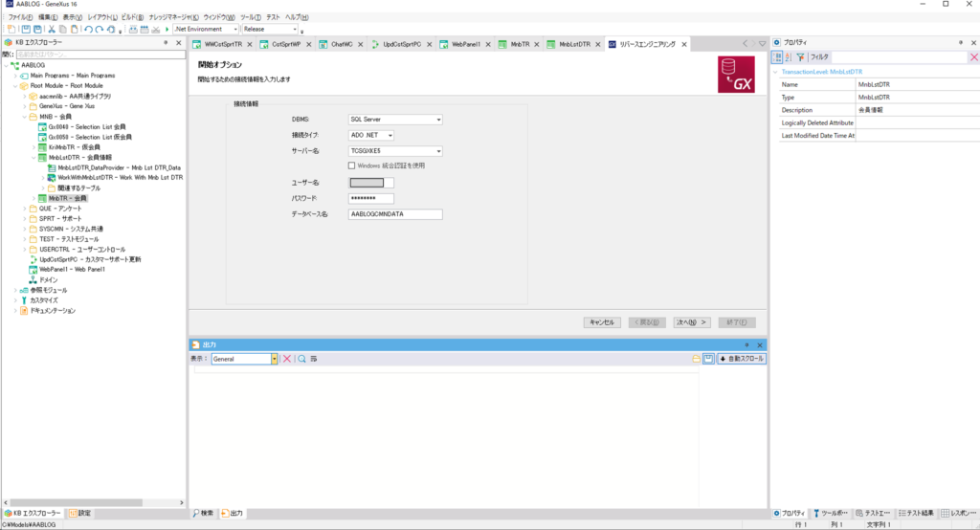Viewport: 980px width, 530px height.
Task: Click the Build All toolbar icon
Action: [133, 30]
